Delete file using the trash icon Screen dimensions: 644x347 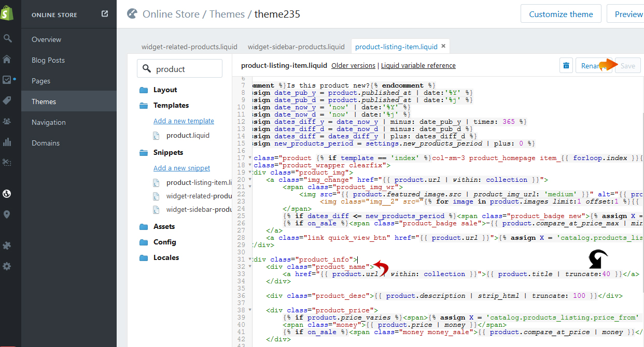point(566,66)
